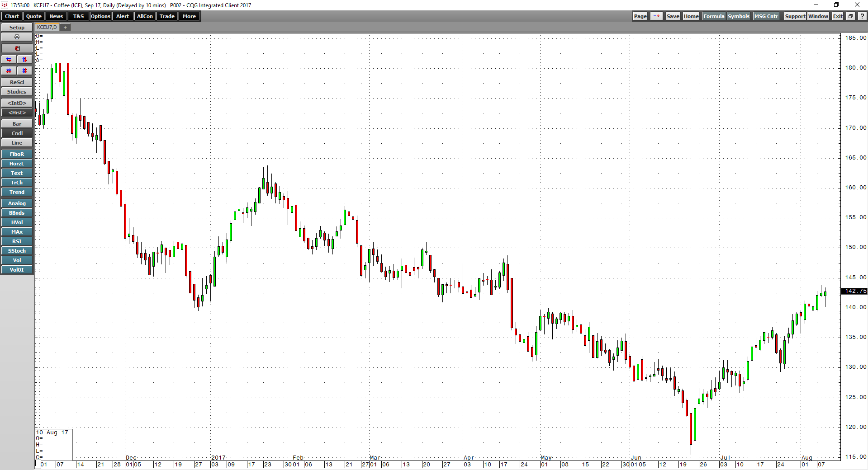Select the HorzL horizontal line tool
The image size is (868, 470).
(17, 164)
